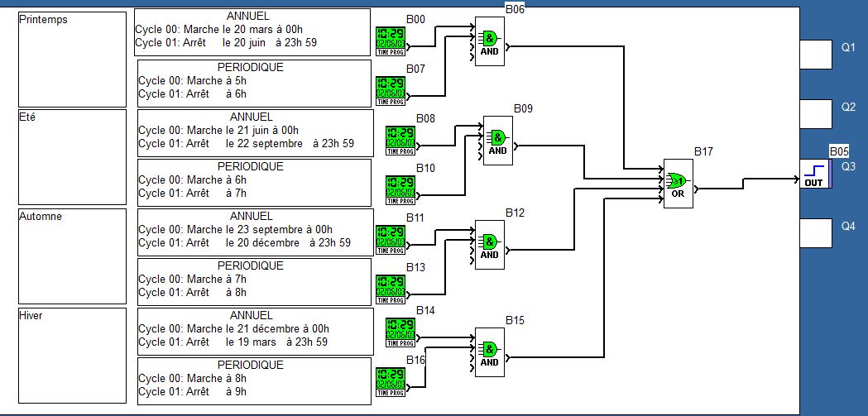Select the B08 time prog block

coord(400,140)
